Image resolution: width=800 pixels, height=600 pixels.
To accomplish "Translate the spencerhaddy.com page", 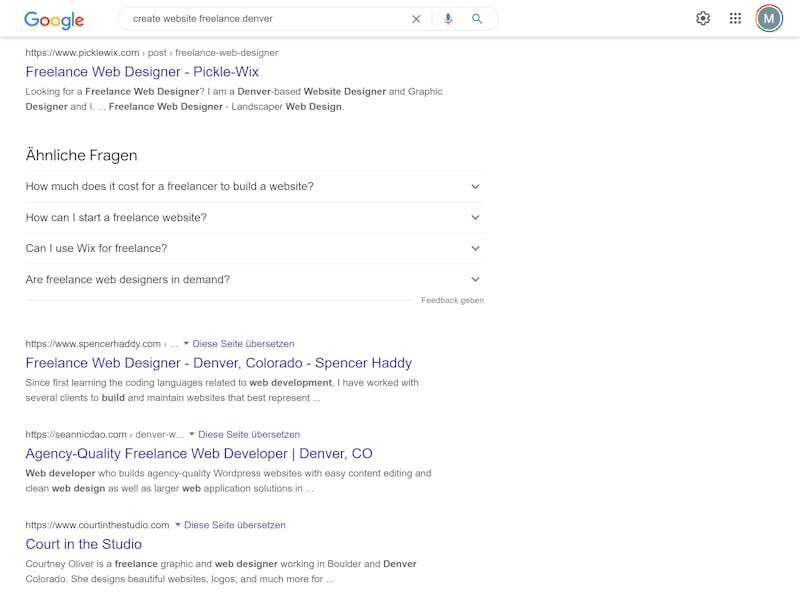I will tap(243, 344).
